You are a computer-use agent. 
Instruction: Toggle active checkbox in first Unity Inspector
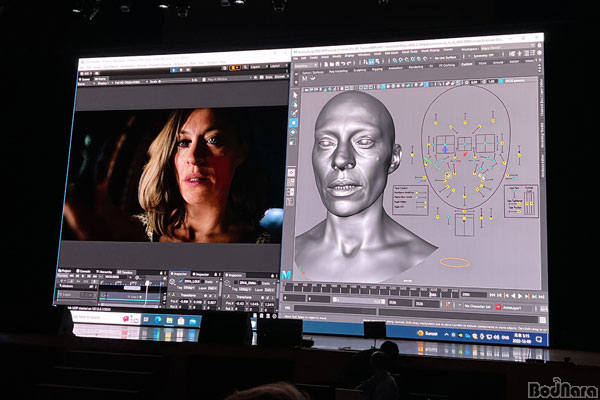[180, 281]
